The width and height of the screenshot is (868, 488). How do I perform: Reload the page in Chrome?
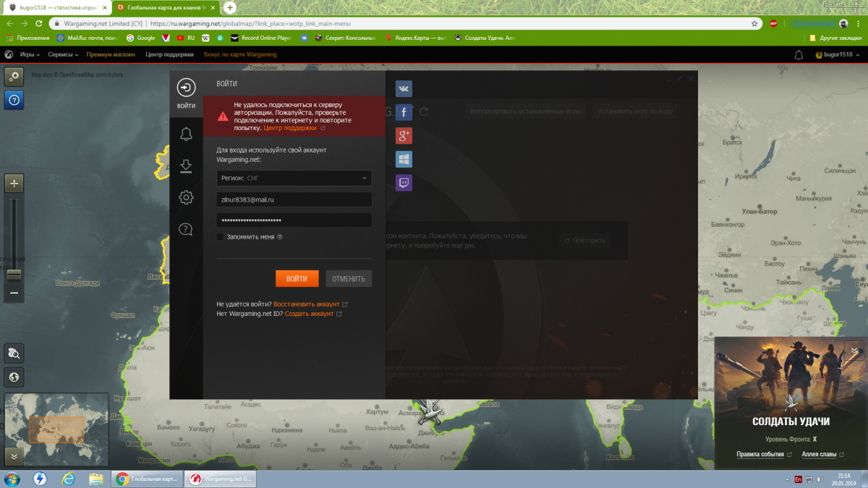pyautogui.click(x=39, y=23)
